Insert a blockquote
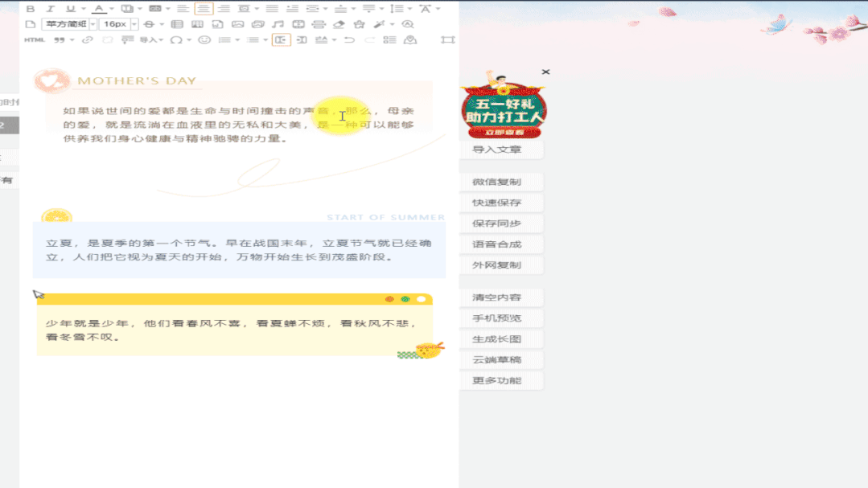The image size is (868, 488). 60,40
